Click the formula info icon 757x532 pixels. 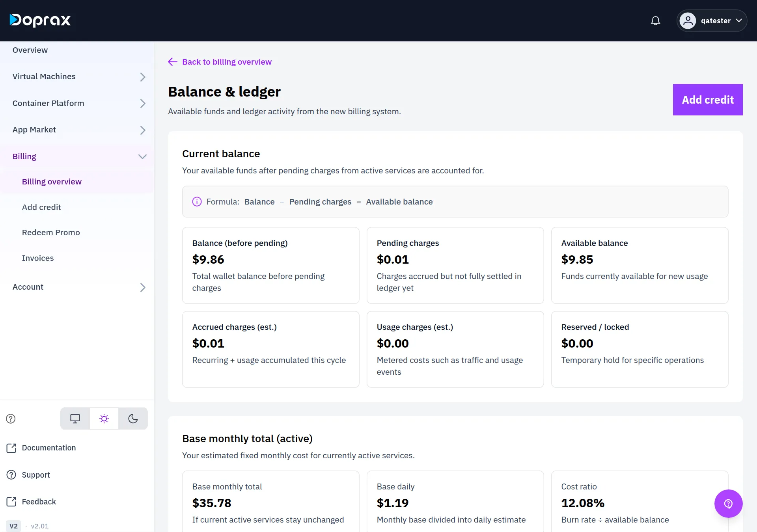coord(197,202)
